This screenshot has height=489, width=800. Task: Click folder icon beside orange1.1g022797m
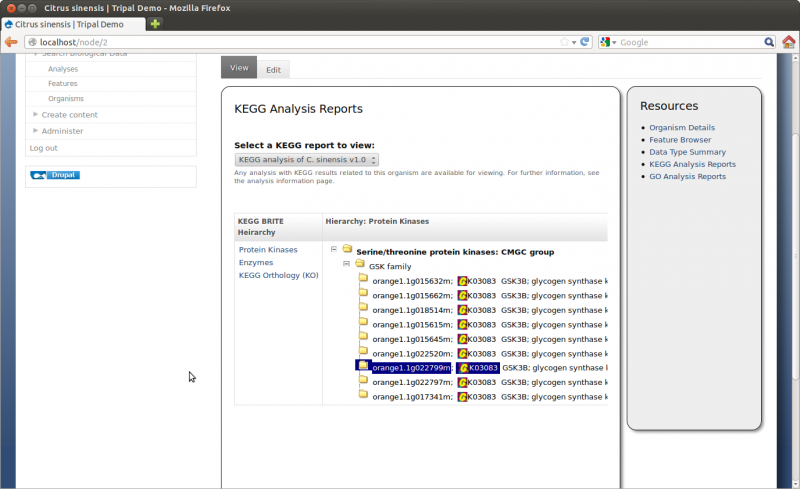click(x=363, y=380)
